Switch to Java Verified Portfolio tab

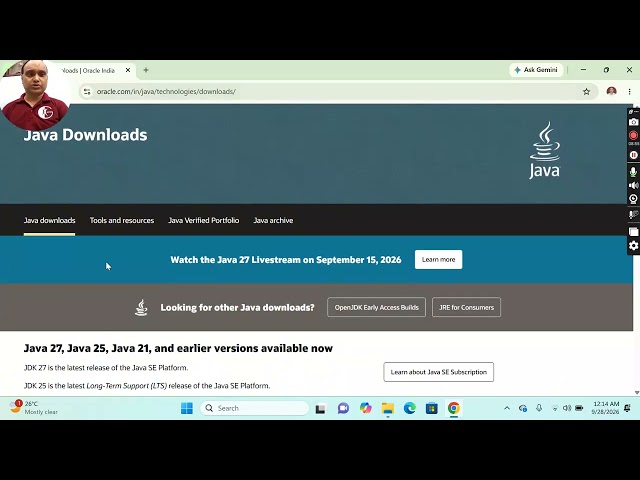204,220
